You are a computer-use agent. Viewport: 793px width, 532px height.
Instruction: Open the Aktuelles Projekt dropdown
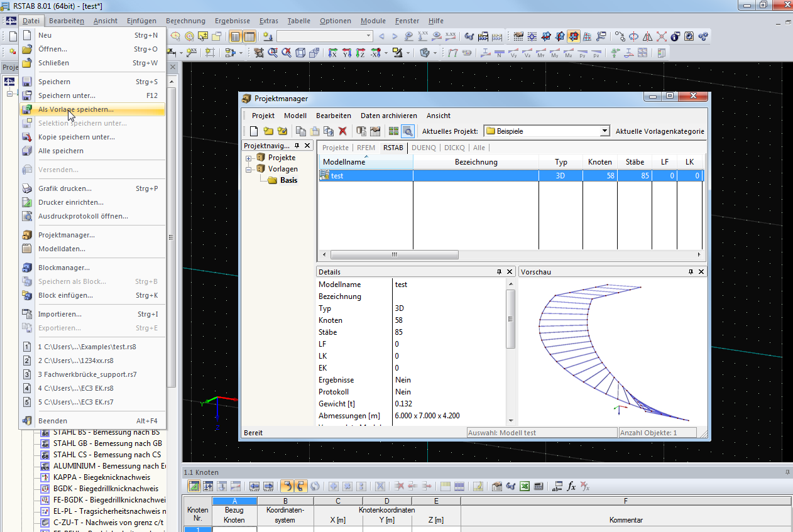[x=604, y=131]
